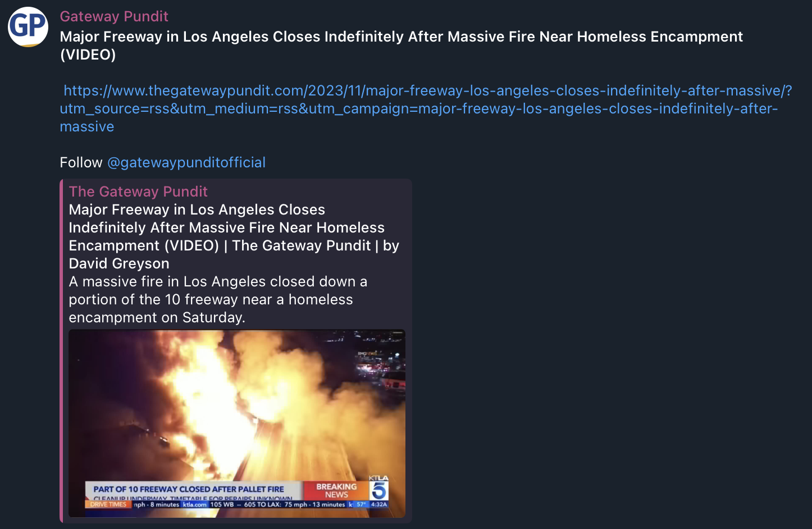Click David Greyson author name in preview
Image resolution: width=812 pixels, height=529 pixels.
[119, 263]
